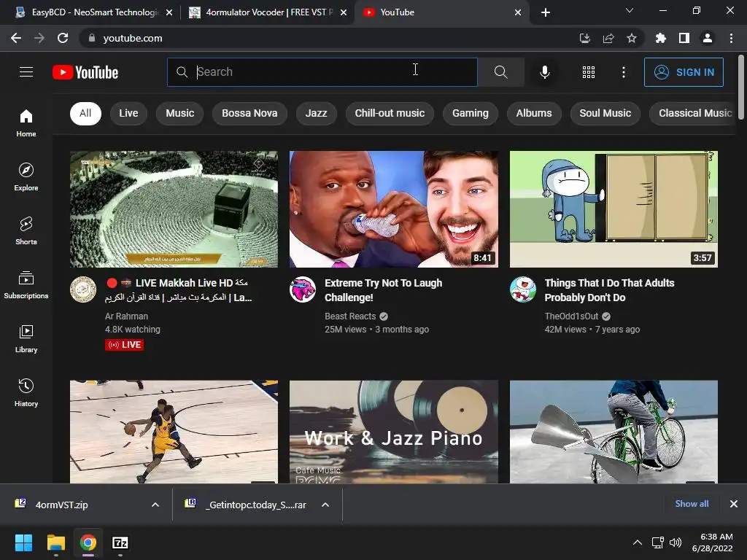Click the SIGN IN button
The image size is (747, 560).
click(684, 72)
